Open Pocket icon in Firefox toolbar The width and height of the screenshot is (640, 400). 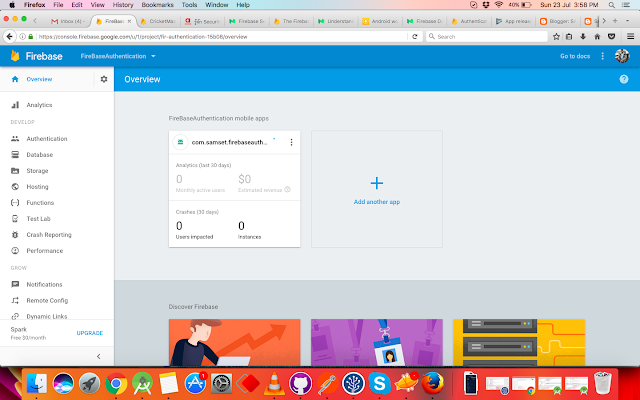(611, 37)
